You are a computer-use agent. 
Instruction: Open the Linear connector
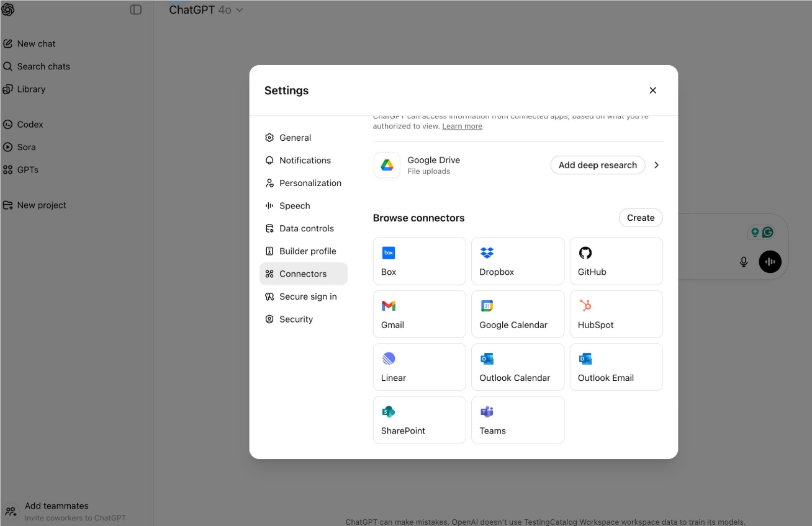[419, 367]
